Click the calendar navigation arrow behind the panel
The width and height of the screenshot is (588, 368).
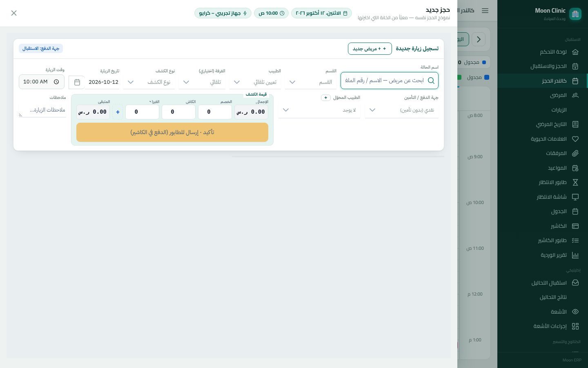(x=479, y=39)
